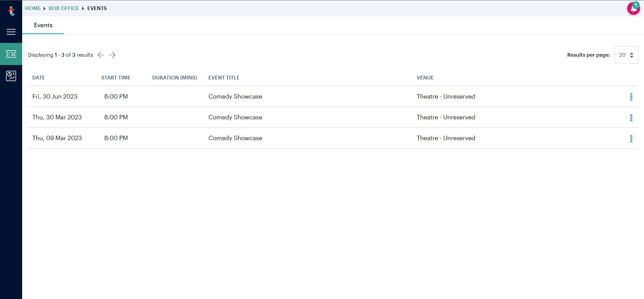The image size is (644, 299).
Task: Click Theatre - Unreserved in 30 Mar row
Action: [446, 117]
